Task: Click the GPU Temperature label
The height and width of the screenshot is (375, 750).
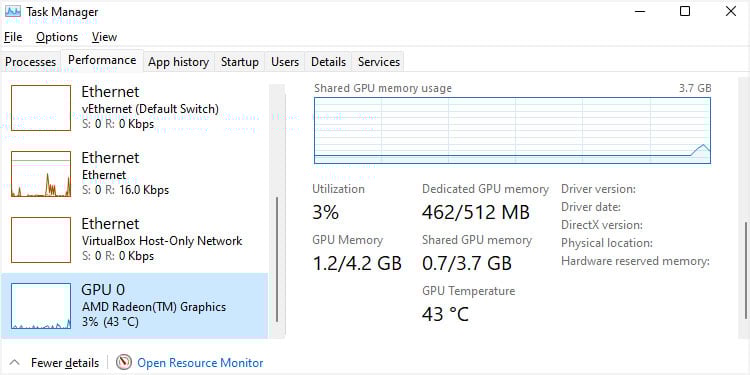Action: pos(468,291)
